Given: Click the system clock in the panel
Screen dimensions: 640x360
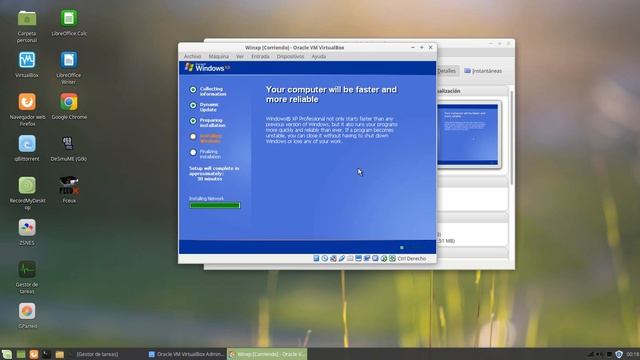Looking at the screenshot, I should 632,354.
